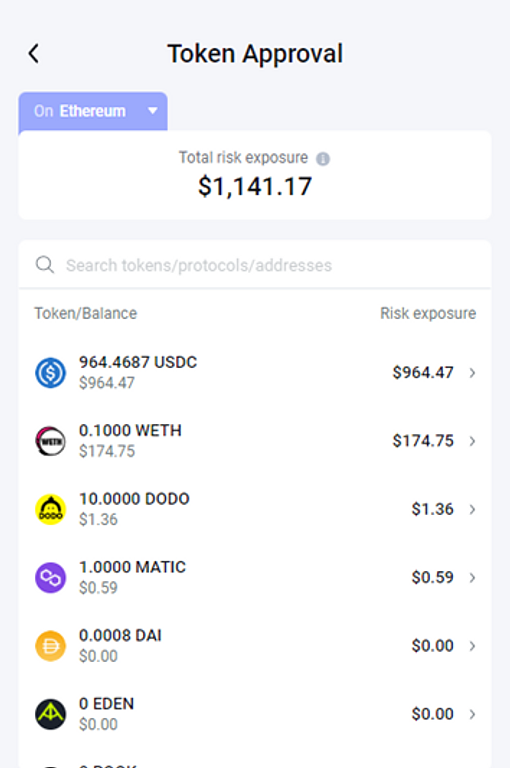Open the 964.4687 USDC approval entry
The image size is (510, 768).
255,373
